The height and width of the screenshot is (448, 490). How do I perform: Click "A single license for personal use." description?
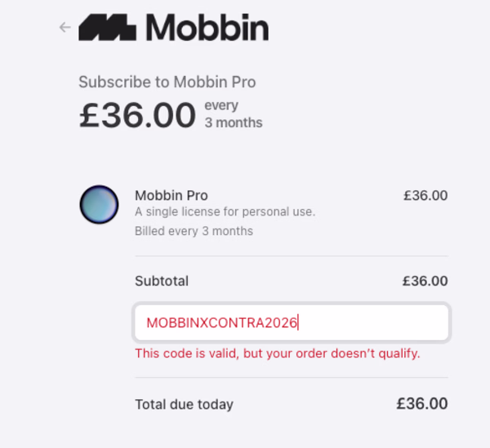click(x=225, y=211)
